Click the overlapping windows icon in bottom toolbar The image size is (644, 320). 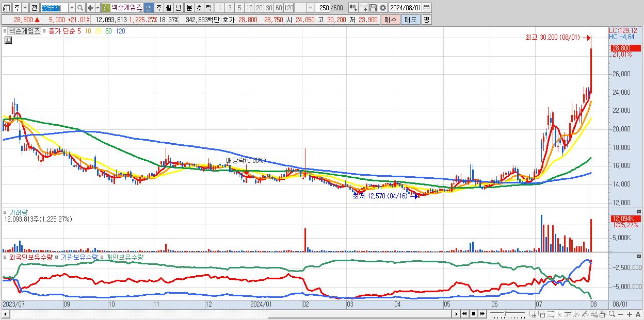coord(542,314)
